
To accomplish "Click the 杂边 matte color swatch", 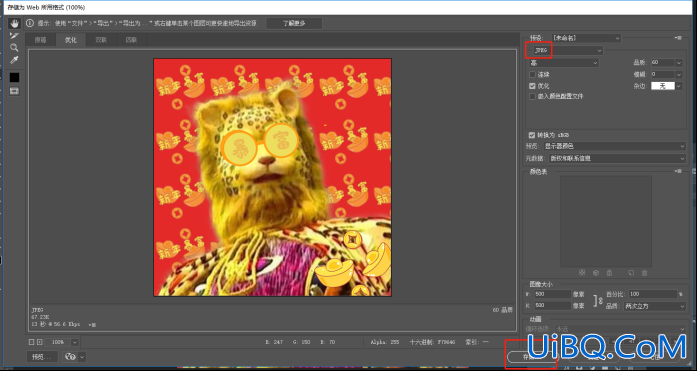I will coord(663,86).
